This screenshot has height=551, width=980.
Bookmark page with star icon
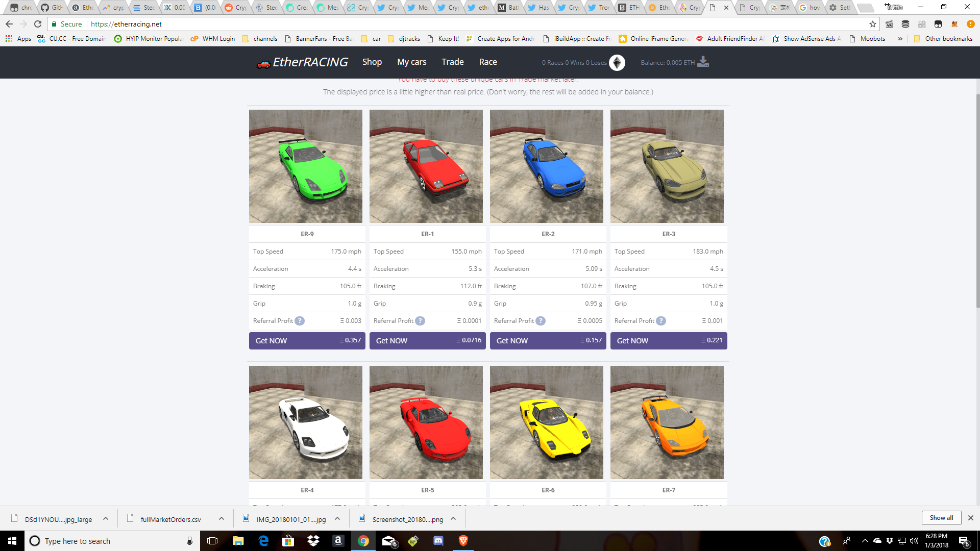click(873, 24)
